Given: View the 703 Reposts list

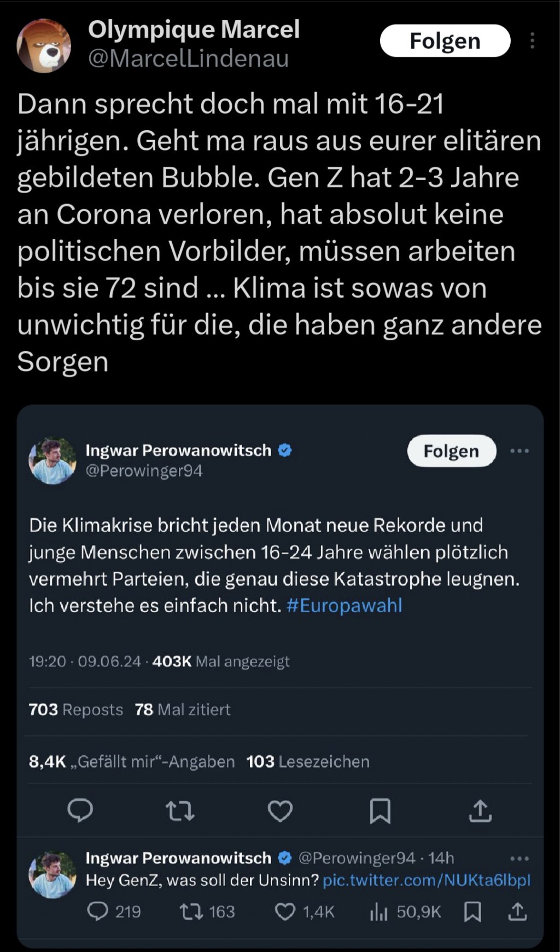Looking at the screenshot, I should [x=75, y=710].
